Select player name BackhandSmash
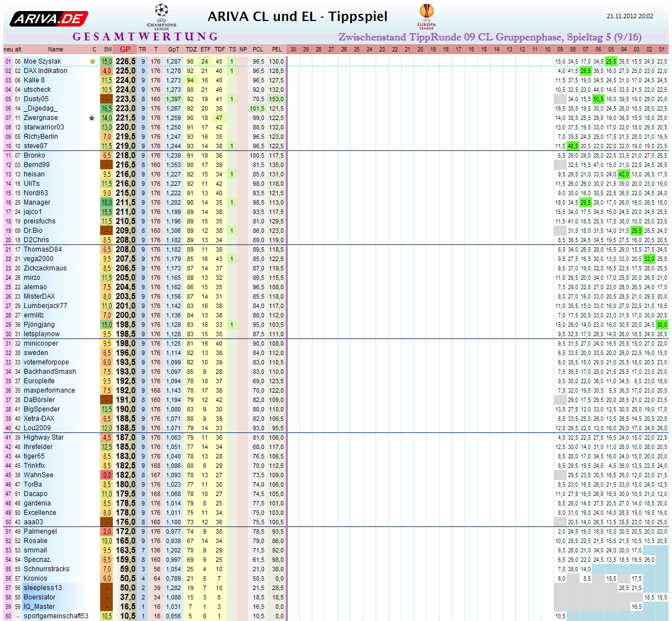The width and height of the screenshot is (672, 621). click(x=50, y=372)
